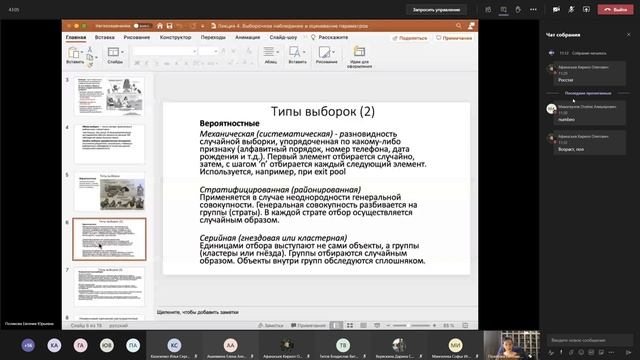Click the Запросить управление button
Viewport: 640px width, 360px height.
coord(436,10)
